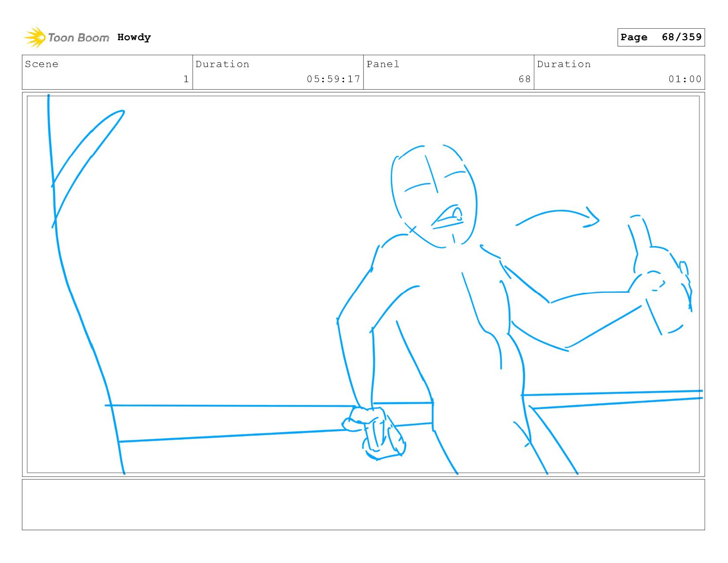Select the scene number value '1'
The height and width of the screenshot is (563, 728).
(x=186, y=79)
